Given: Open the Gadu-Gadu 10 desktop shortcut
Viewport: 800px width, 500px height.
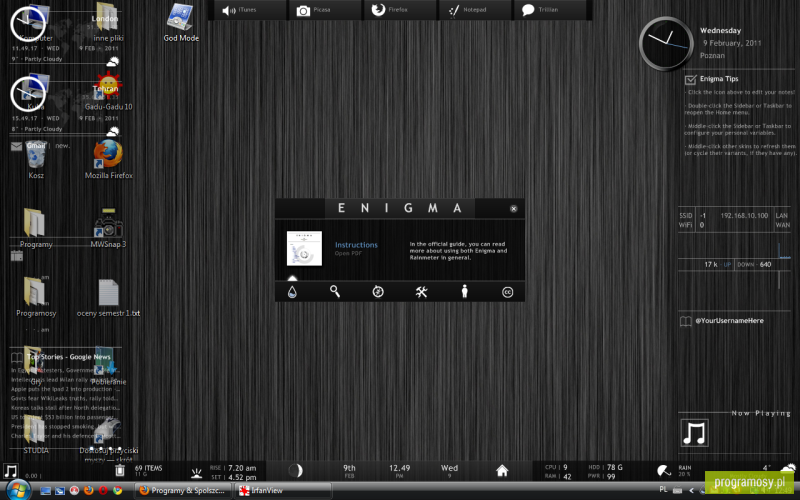Looking at the screenshot, I should pos(108,92).
